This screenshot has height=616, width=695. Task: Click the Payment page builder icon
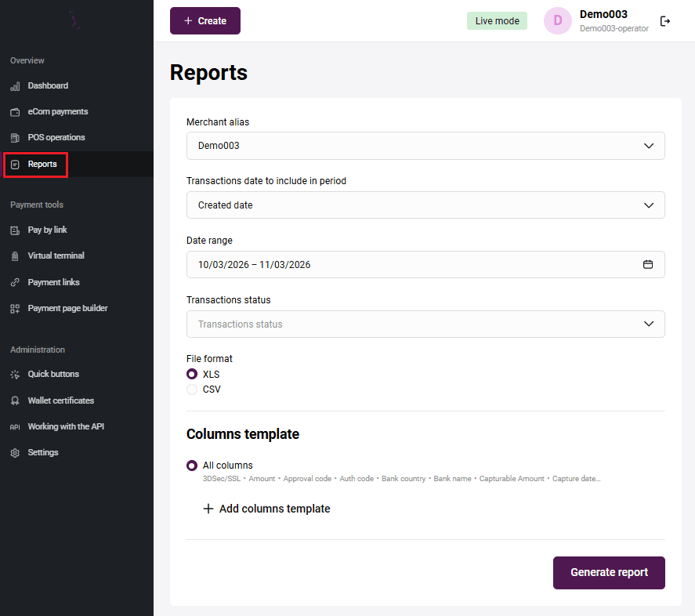coord(15,309)
